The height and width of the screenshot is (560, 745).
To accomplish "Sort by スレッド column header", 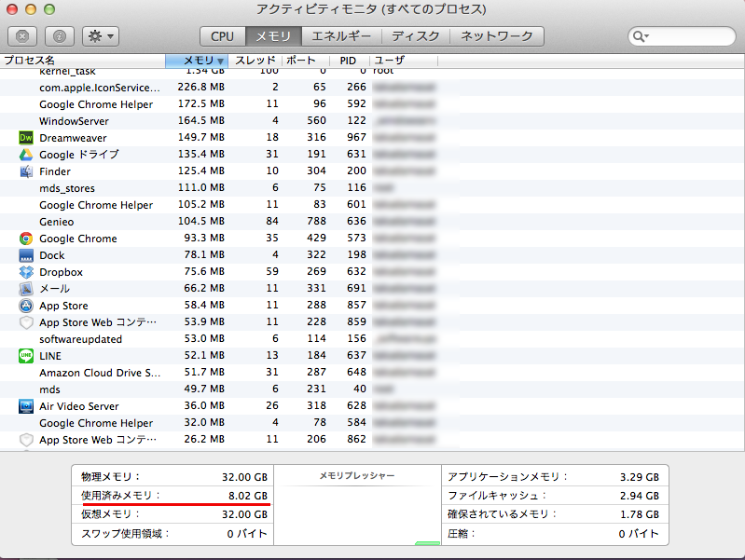I will (255, 61).
